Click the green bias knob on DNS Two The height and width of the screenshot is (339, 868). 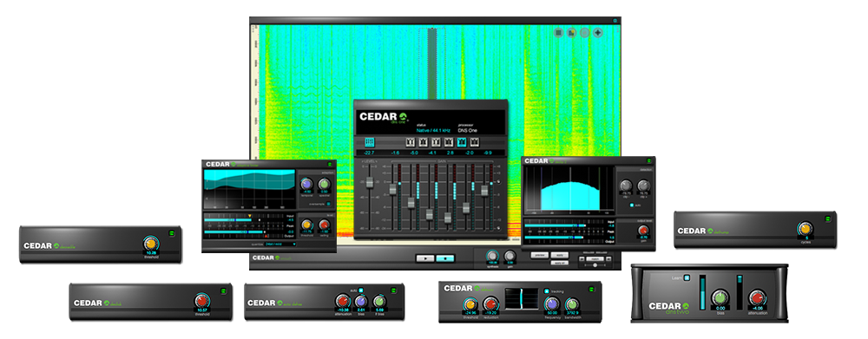pos(720,297)
